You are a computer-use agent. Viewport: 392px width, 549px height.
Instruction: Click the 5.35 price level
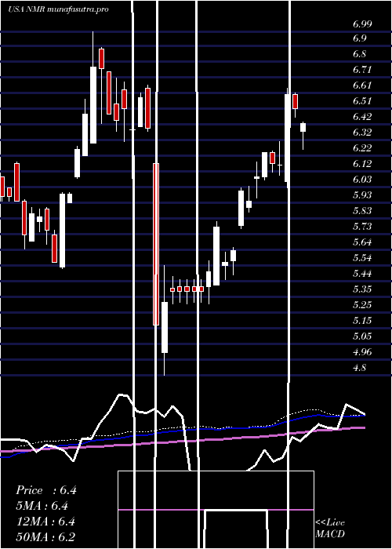point(362,289)
